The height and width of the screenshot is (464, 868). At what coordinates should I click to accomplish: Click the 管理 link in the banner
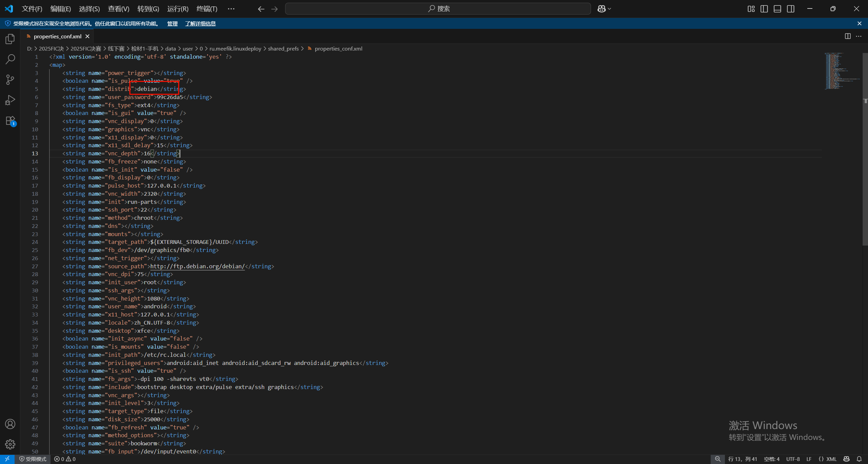[x=172, y=23]
